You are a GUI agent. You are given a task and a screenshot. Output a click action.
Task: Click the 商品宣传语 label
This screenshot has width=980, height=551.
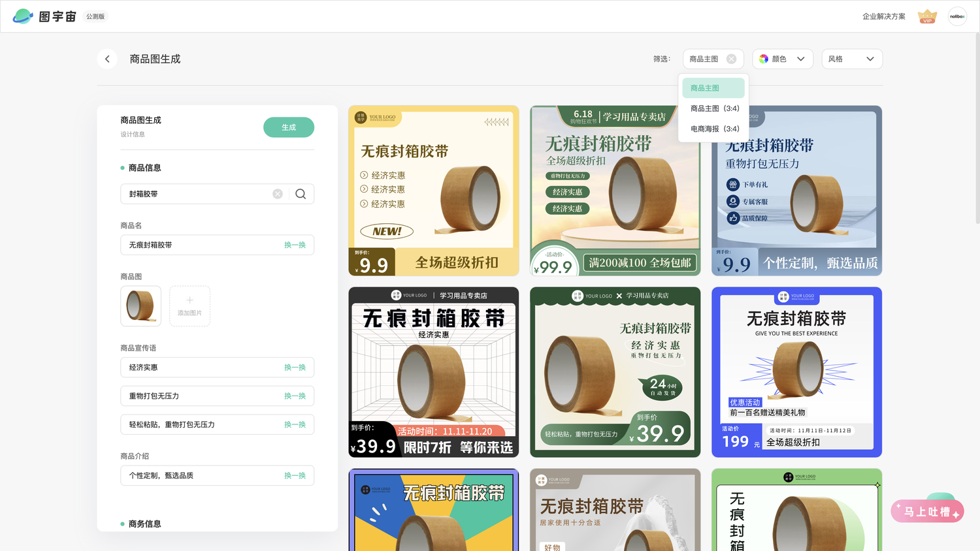coord(139,348)
